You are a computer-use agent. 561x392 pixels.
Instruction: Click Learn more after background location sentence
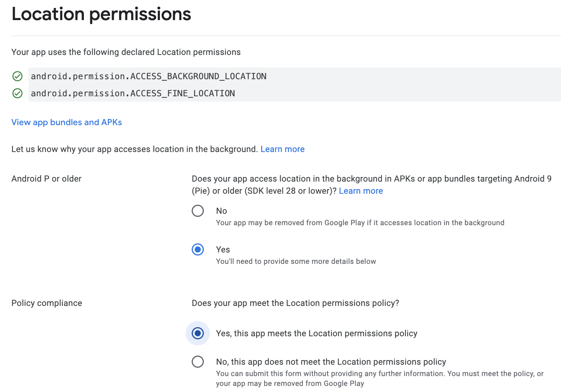(x=282, y=149)
